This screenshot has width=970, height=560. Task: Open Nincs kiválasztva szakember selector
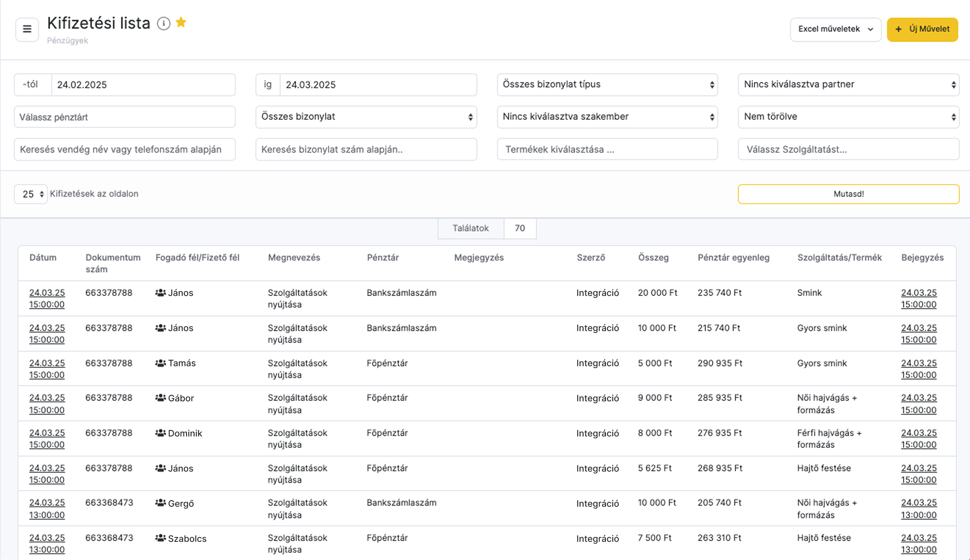[x=607, y=117]
